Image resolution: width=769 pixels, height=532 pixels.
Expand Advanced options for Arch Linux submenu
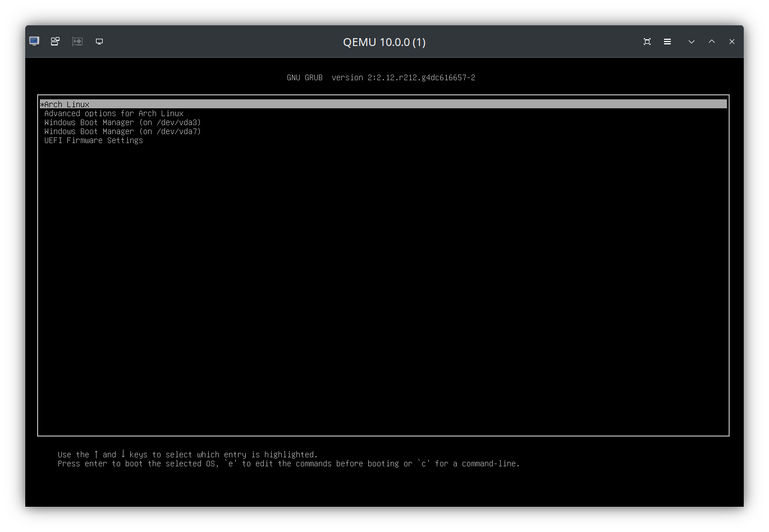[114, 113]
